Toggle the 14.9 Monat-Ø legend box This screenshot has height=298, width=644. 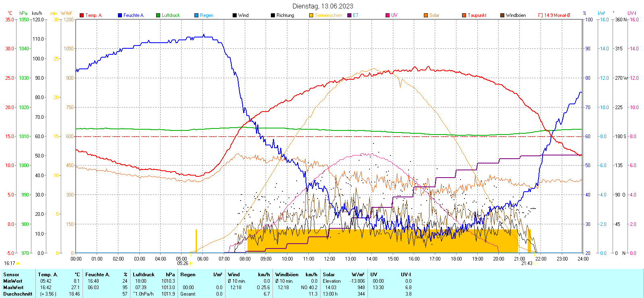pos(541,15)
